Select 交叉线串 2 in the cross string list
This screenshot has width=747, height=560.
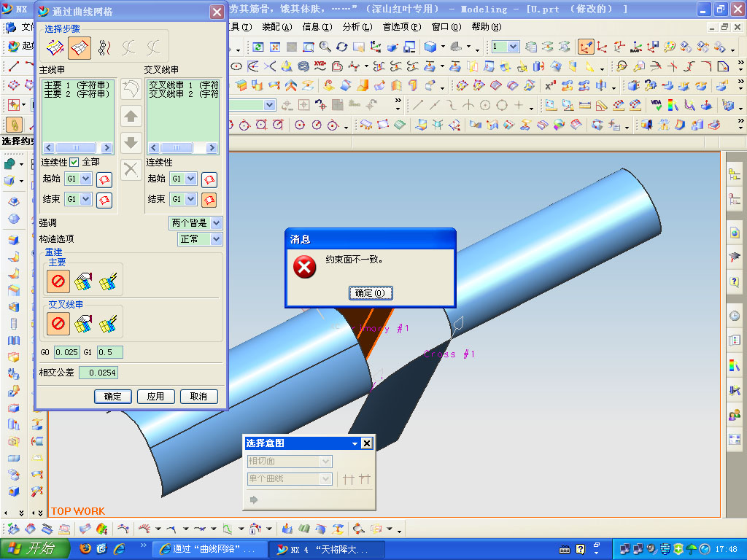(183, 94)
